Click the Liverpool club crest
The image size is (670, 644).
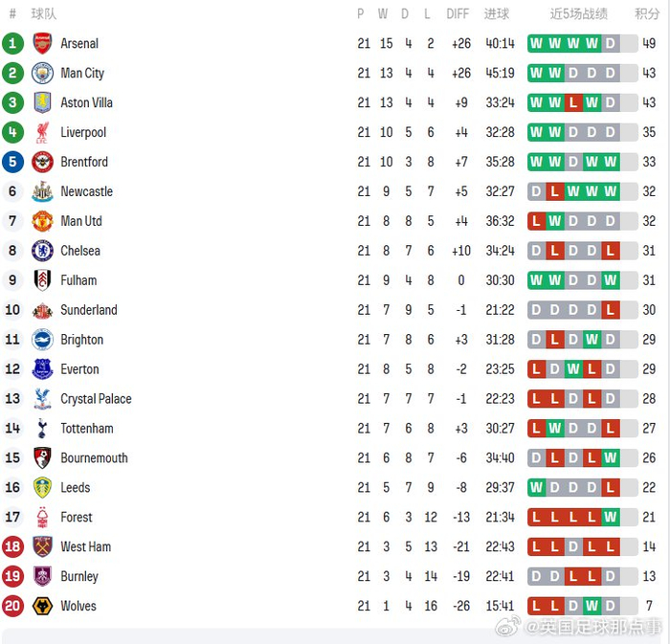point(42,132)
